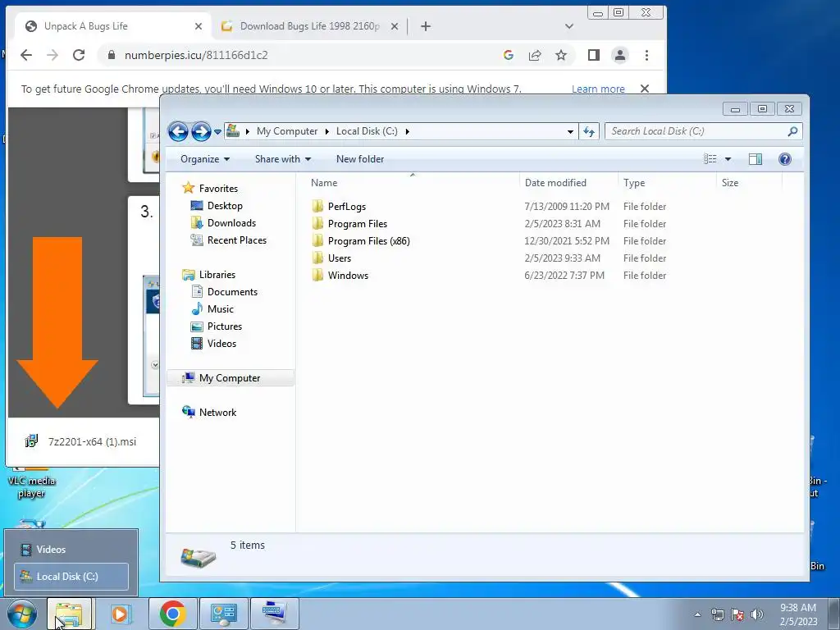Screen dimensions: 840x630
Task: Open Desktop in Favorites
Action: (x=225, y=206)
